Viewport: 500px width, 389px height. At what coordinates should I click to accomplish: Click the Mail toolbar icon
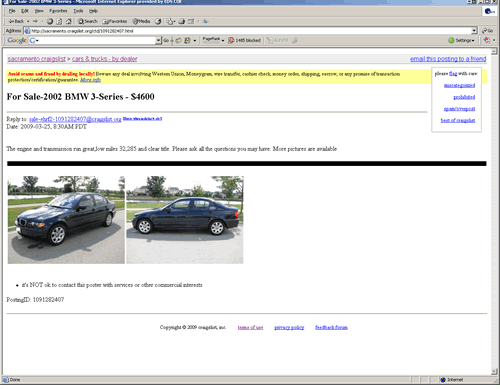coord(169,21)
